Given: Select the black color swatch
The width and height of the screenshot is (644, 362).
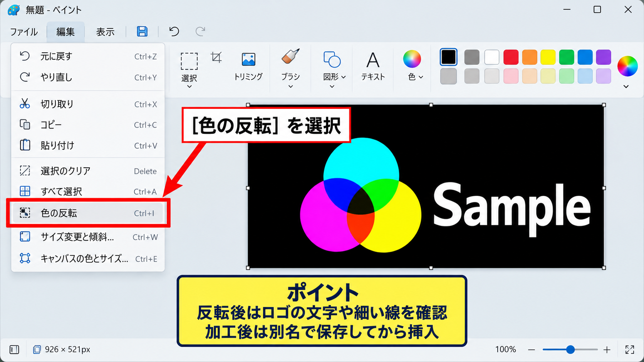Looking at the screenshot, I should click(449, 57).
